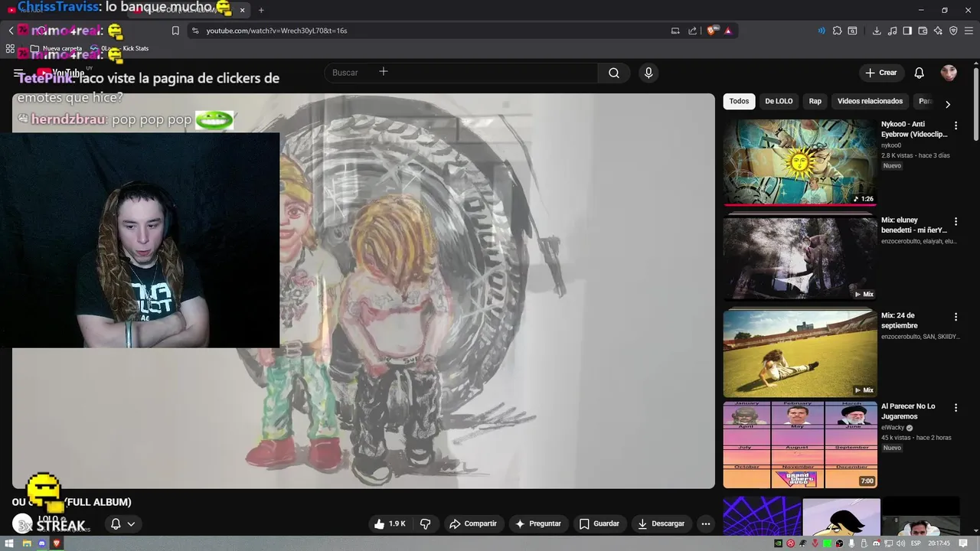Screen dimensions: 980x551
Task: Click the page vertical scrollbar
Action: tap(975, 103)
